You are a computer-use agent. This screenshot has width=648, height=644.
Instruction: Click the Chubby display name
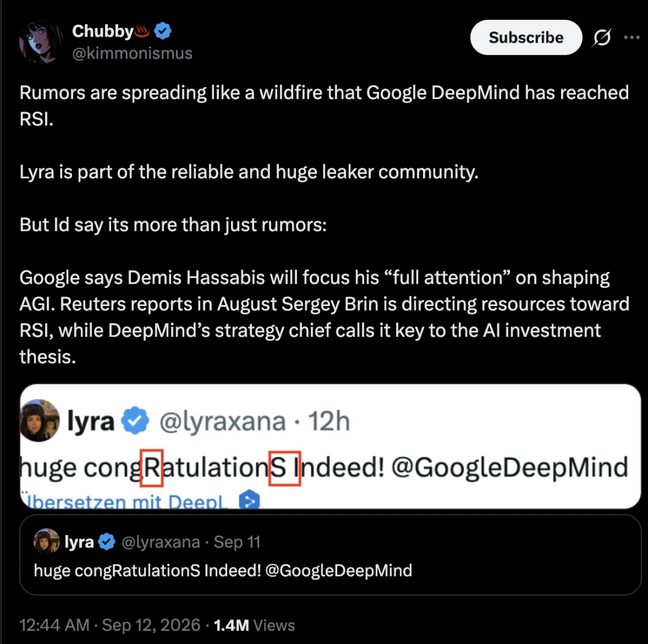click(x=103, y=31)
